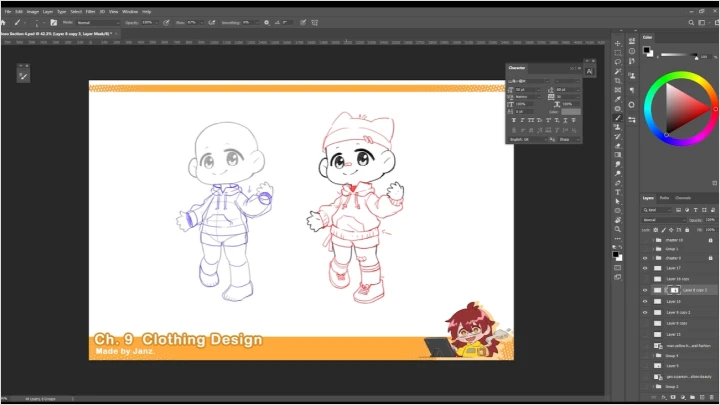720x405 pixels.
Task: Select the Layer 9 copy layer
Action: [677, 323]
